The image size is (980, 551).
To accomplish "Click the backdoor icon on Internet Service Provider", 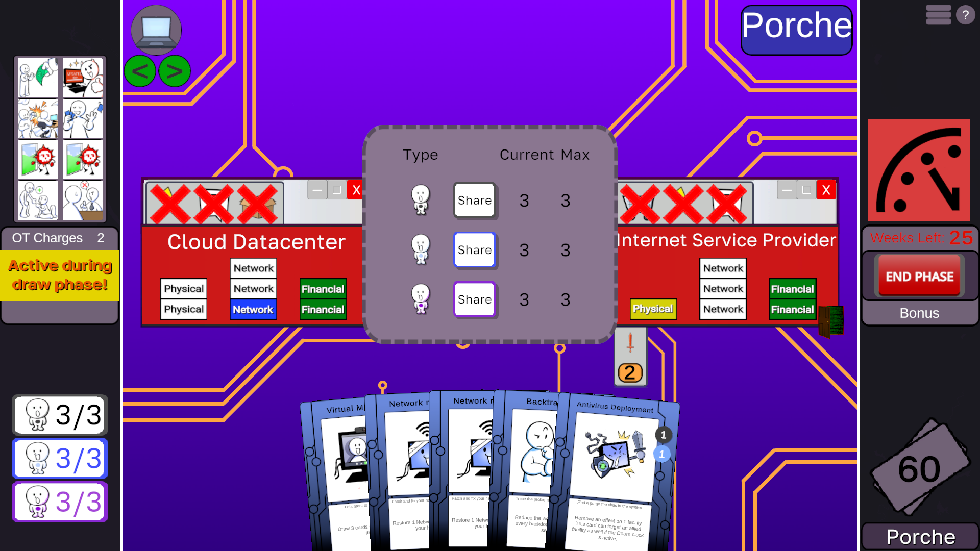I will coord(830,321).
